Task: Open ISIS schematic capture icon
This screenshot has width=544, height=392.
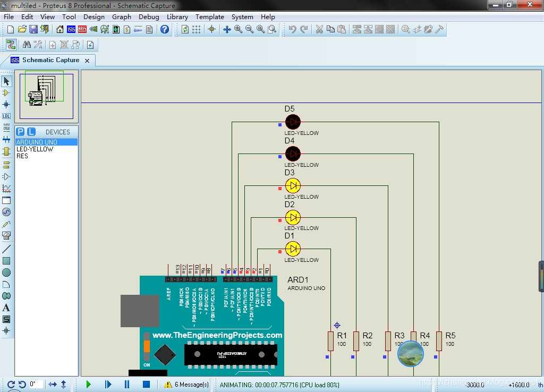Action: [71, 30]
